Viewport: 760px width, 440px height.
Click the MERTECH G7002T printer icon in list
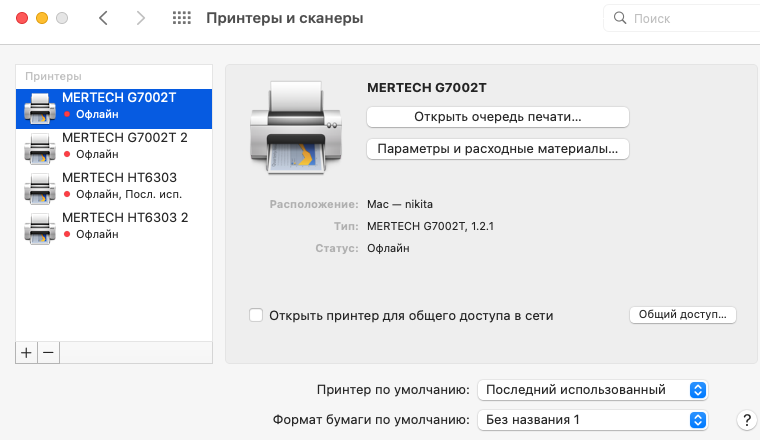click(40, 107)
